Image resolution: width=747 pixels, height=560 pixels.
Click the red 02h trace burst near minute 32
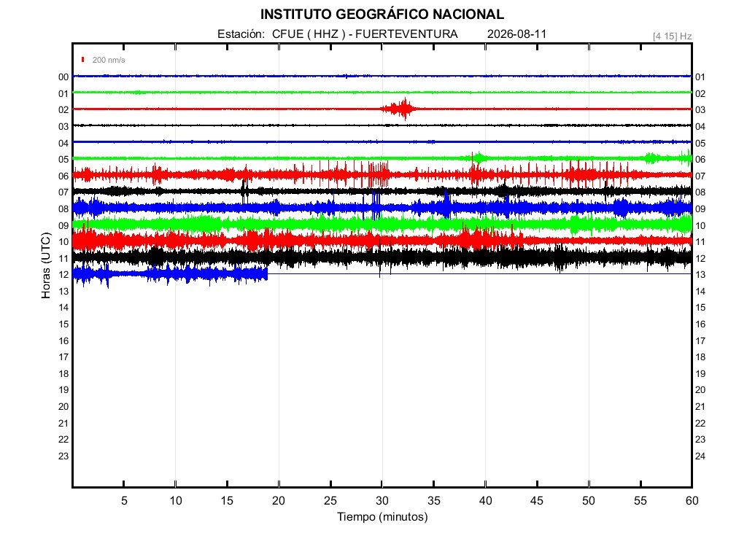coord(399,109)
